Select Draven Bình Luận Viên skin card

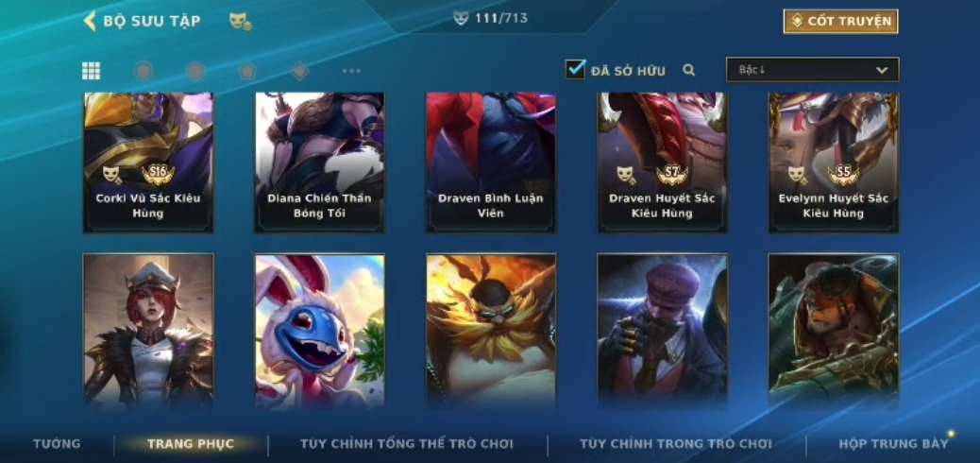point(491,163)
